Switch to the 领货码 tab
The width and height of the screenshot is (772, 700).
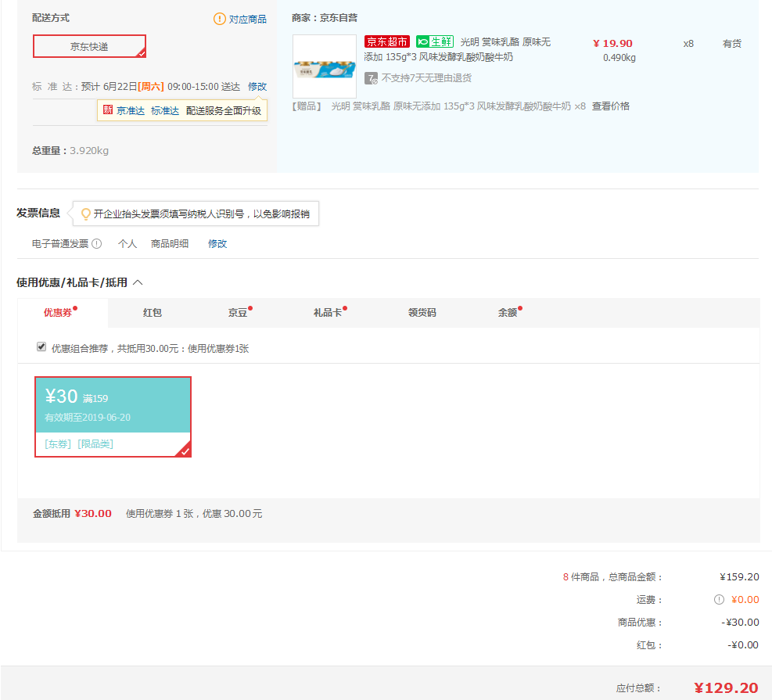point(422,313)
